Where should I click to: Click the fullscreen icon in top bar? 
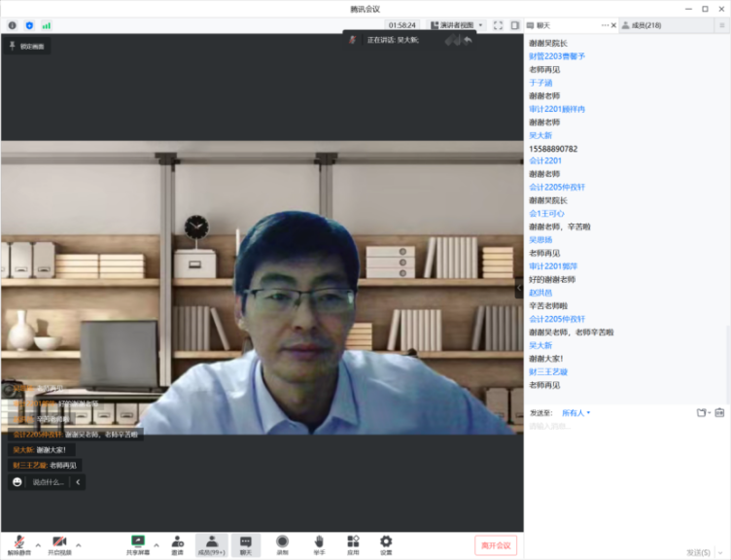[x=498, y=25]
